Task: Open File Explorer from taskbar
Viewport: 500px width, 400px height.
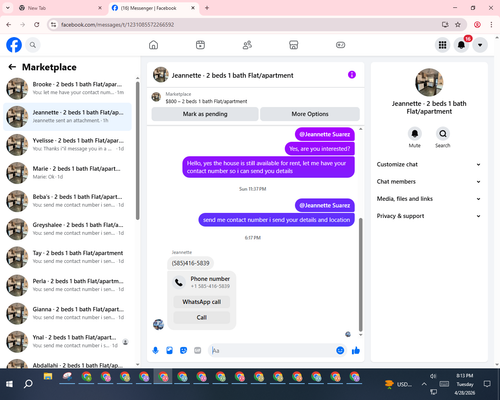Action: (x=48, y=377)
